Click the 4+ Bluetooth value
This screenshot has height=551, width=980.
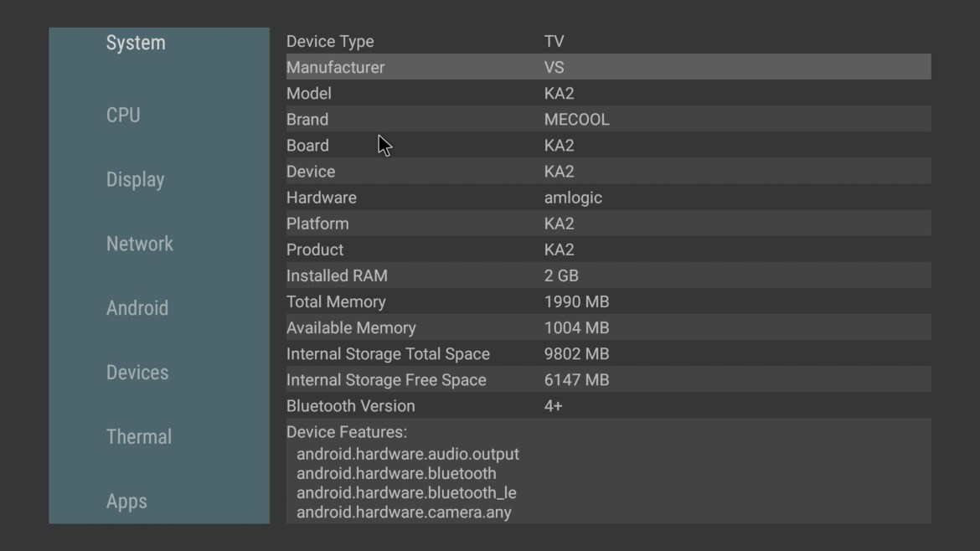click(x=553, y=406)
